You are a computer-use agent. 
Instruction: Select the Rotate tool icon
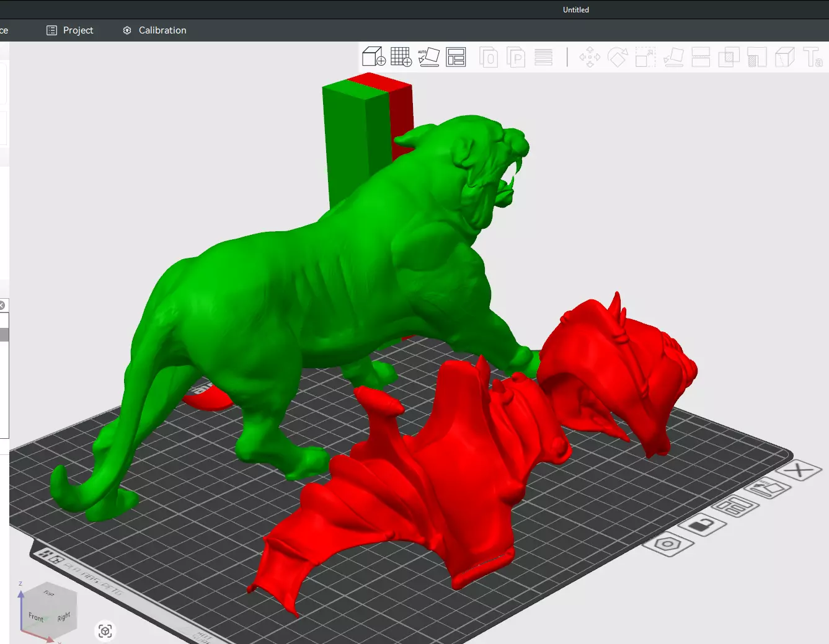(618, 57)
